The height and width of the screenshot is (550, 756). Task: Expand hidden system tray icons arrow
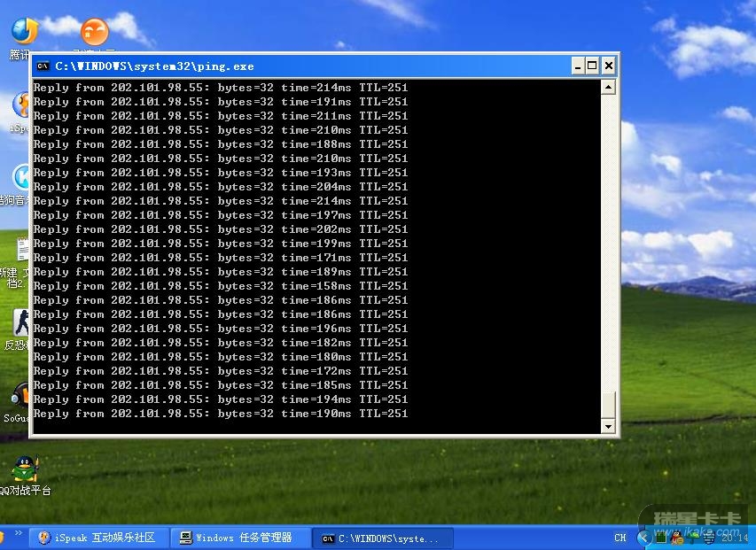643,538
